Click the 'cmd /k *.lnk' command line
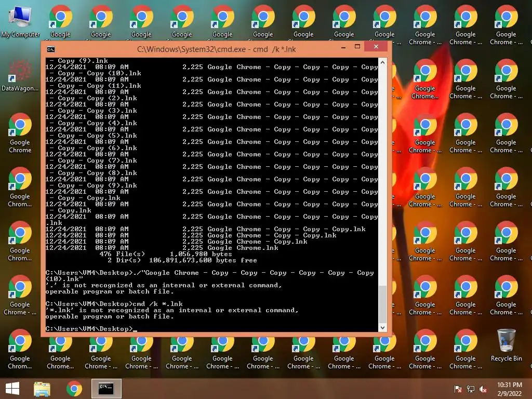The image size is (532, 399). coord(114,304)
